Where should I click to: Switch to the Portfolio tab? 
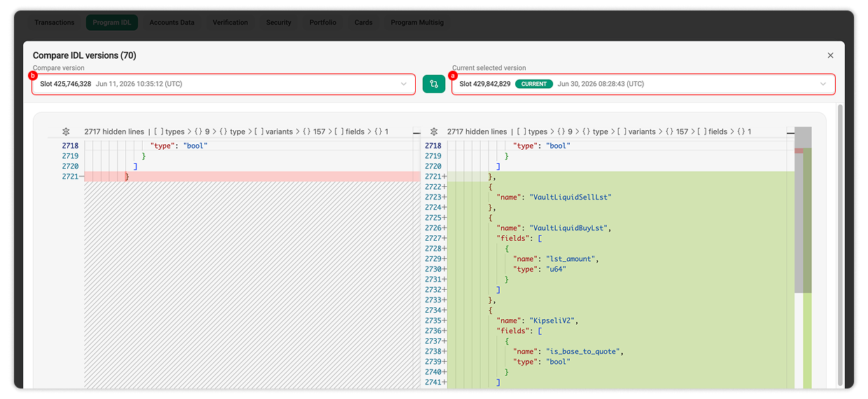pyautogui.click(x=323, y=22)
